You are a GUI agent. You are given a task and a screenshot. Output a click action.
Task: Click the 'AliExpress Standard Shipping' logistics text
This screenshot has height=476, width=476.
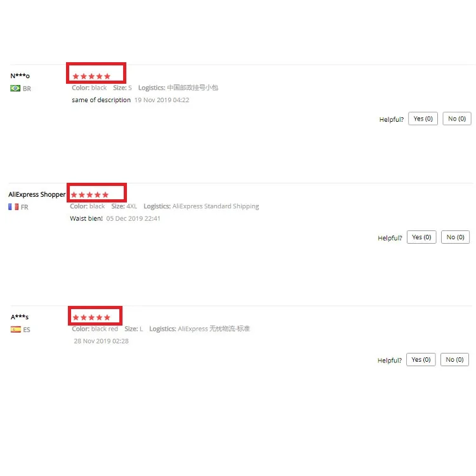coord(216,206)
